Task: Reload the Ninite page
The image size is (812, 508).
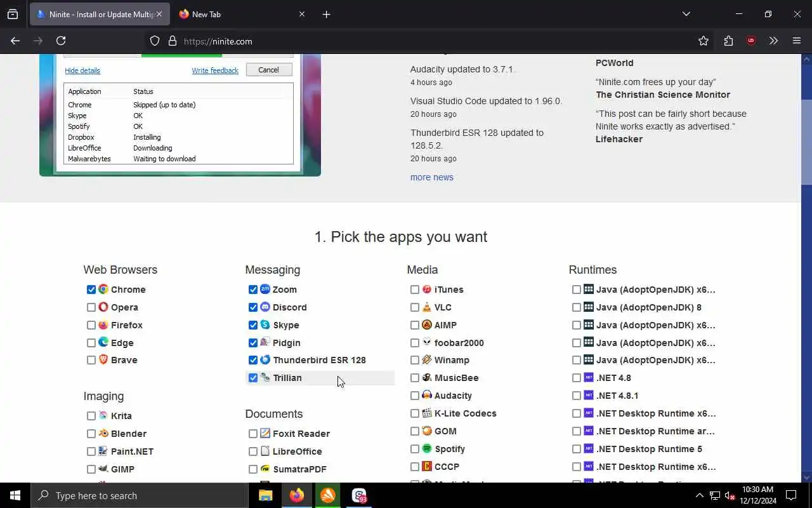Action: click(61, 41)
